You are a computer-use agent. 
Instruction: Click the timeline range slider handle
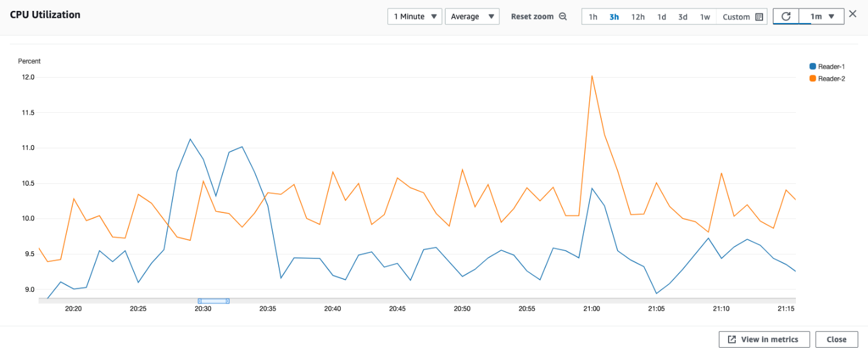213,300
